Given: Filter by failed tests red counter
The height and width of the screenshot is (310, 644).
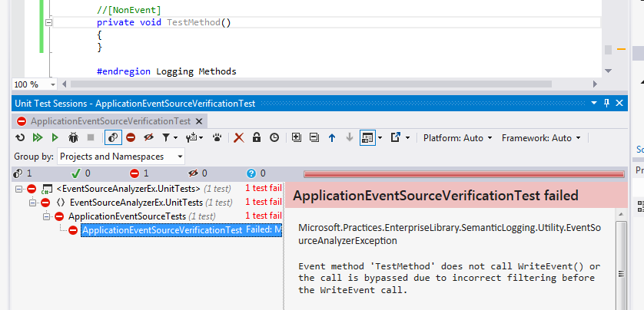Looking at the screenshot, I should tap(139, 174).
